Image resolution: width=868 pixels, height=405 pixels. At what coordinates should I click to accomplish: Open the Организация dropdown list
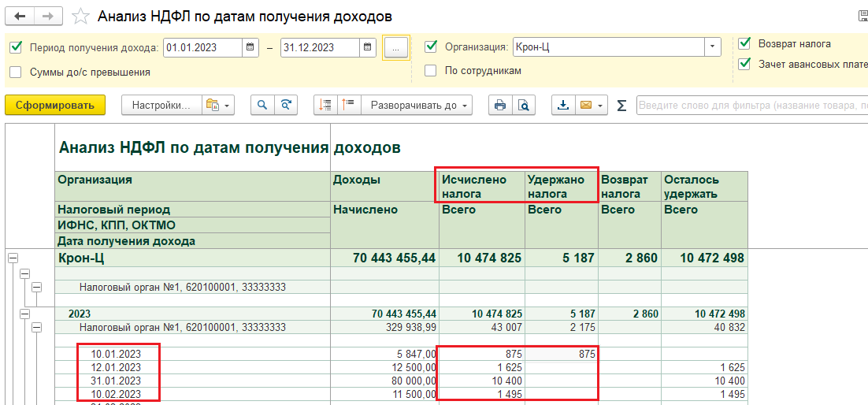click(x=713, y=47)
